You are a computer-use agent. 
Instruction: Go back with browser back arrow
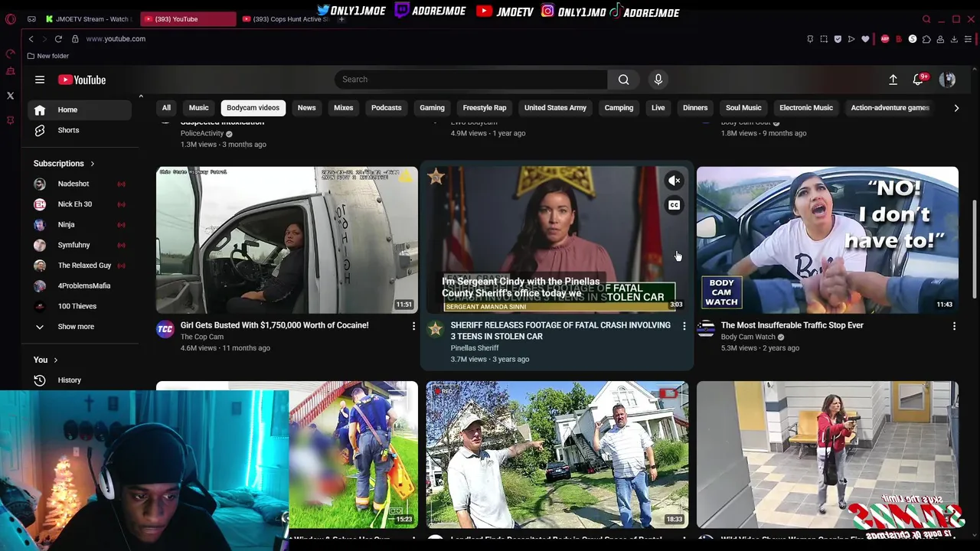31,39
